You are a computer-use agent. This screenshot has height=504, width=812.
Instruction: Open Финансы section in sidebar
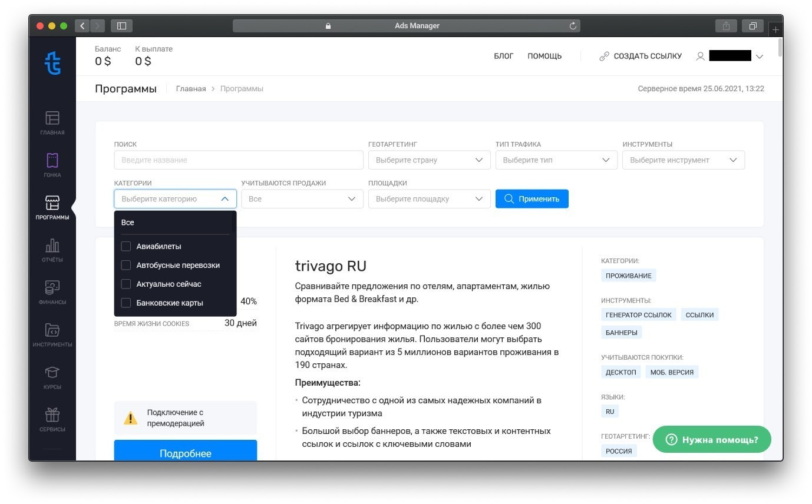coord(52,289)
